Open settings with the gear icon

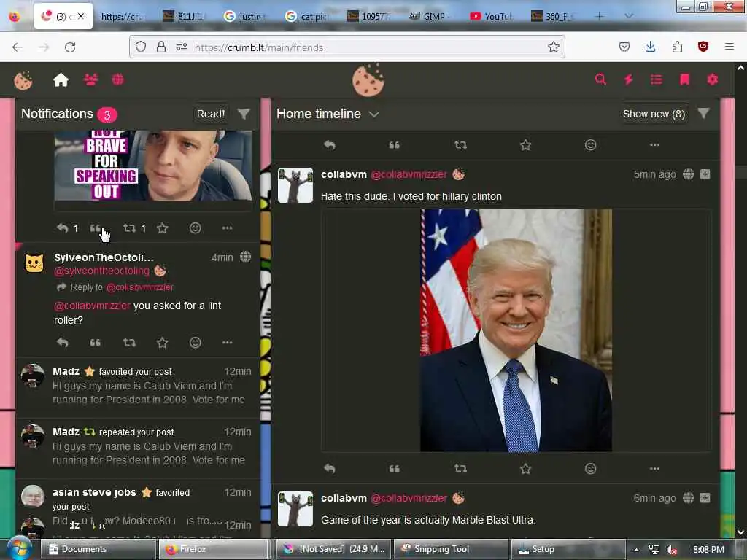click(x=712, y=79)
